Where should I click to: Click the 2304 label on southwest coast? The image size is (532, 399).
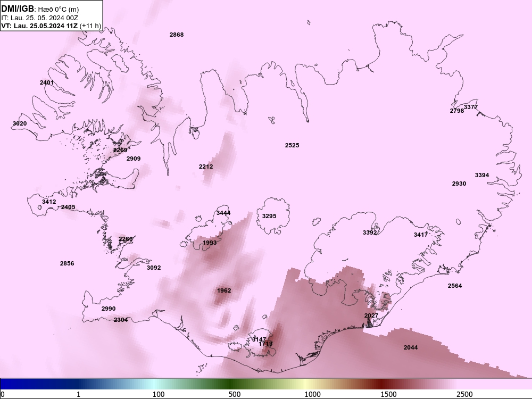pos(120,320)
